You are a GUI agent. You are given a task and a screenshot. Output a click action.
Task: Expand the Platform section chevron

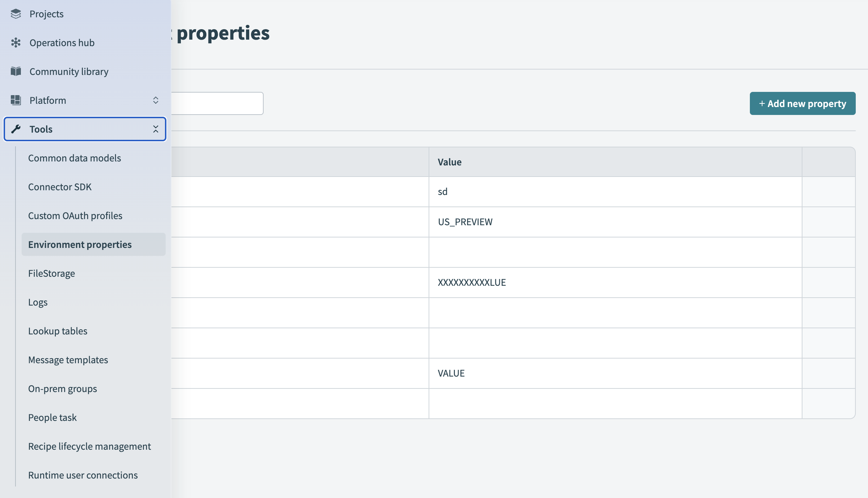(x=156, y=100)
